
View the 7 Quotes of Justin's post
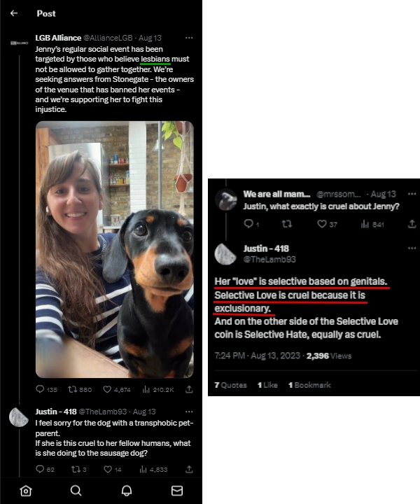pos(230,385)
